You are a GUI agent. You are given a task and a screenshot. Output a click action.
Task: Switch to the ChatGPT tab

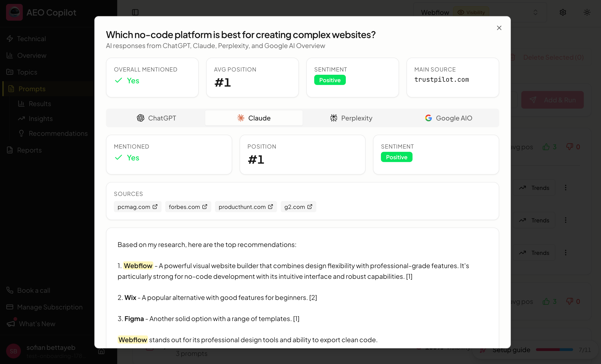156,118
